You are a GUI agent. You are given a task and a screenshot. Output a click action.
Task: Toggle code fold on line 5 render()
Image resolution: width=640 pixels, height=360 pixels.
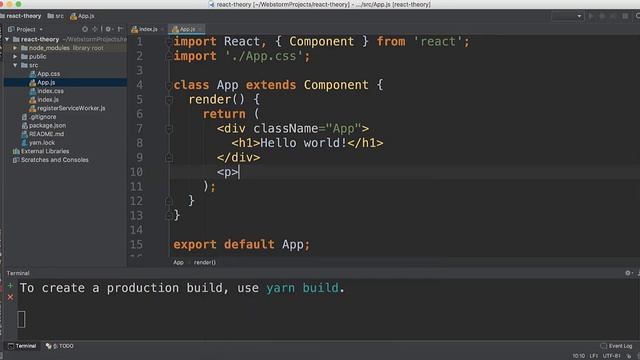pyautogui.click(x=169, y=99)
